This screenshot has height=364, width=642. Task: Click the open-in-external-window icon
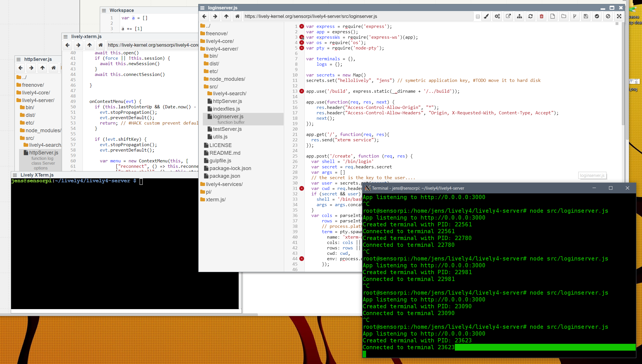(508, 16)
